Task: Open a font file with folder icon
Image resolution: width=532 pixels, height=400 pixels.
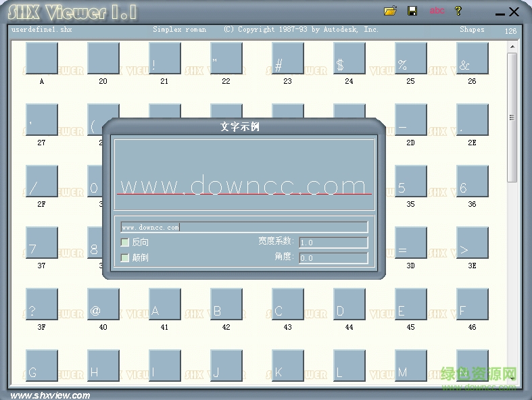Action: coord(390,11)
